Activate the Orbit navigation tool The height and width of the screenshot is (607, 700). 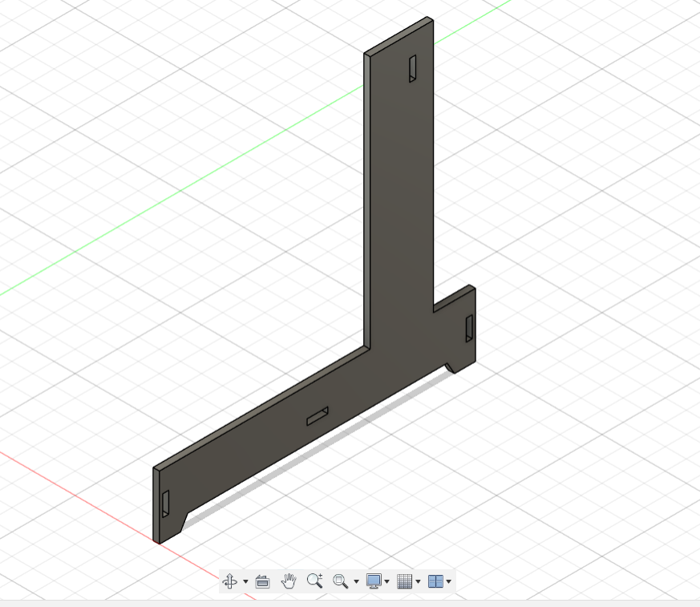[x=230, y=581]
